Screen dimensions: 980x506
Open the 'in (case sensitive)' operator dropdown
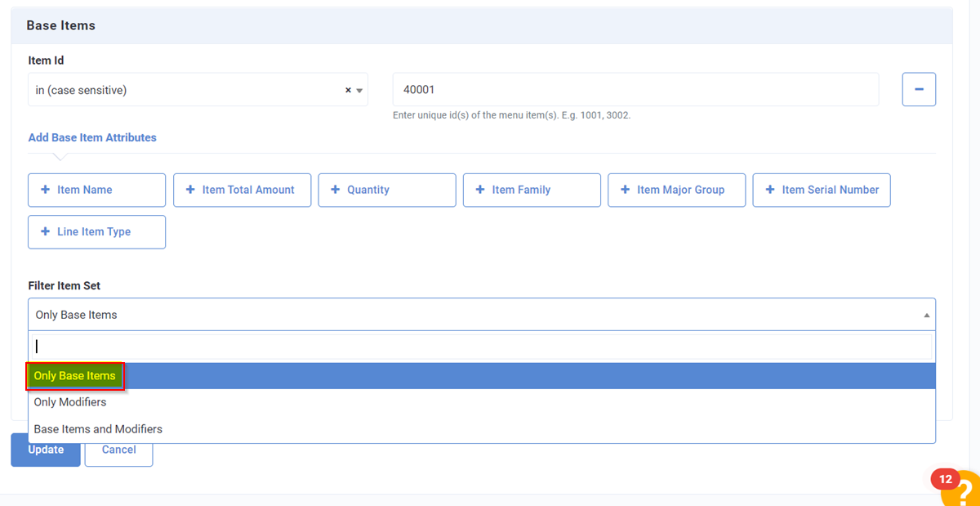(188, 91)
